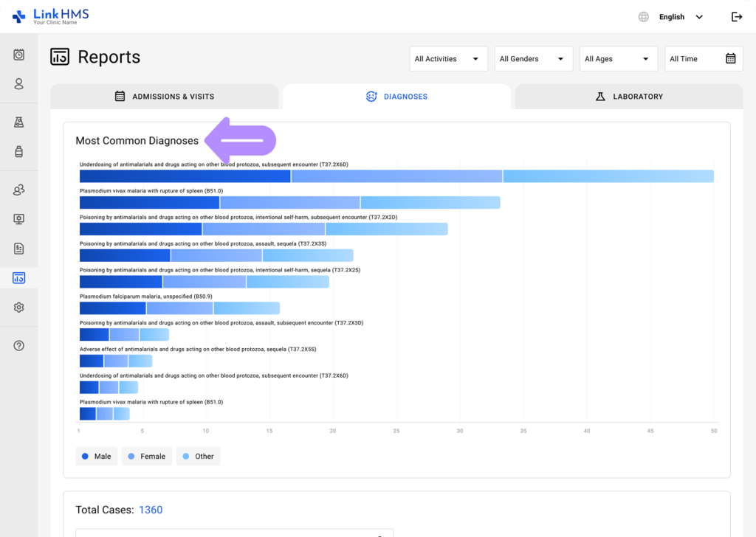Open the Pharmacy medicine bottle icon
Image resolution: width=756 pixels, height=537 pixels.
point(18,151)
